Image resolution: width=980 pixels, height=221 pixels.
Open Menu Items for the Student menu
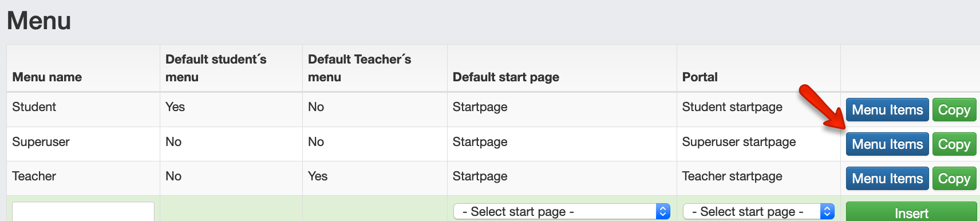(x=887, y=110)
